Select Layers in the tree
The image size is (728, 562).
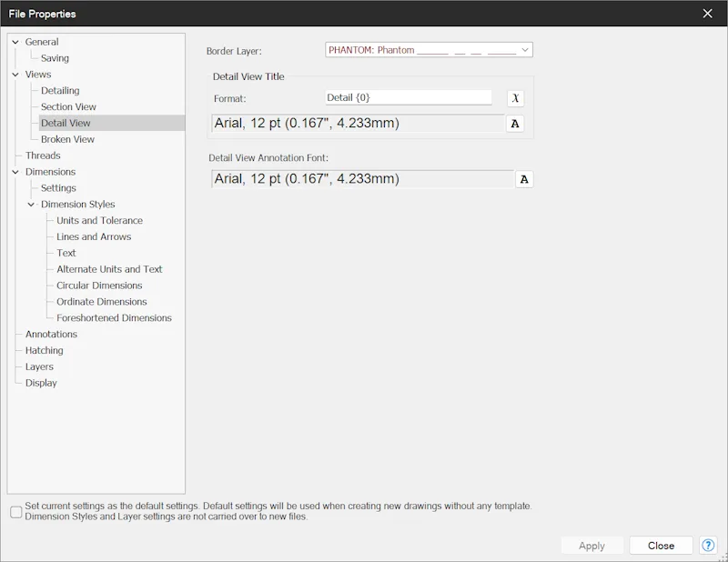pyautogui.click(x=39, y=366)
